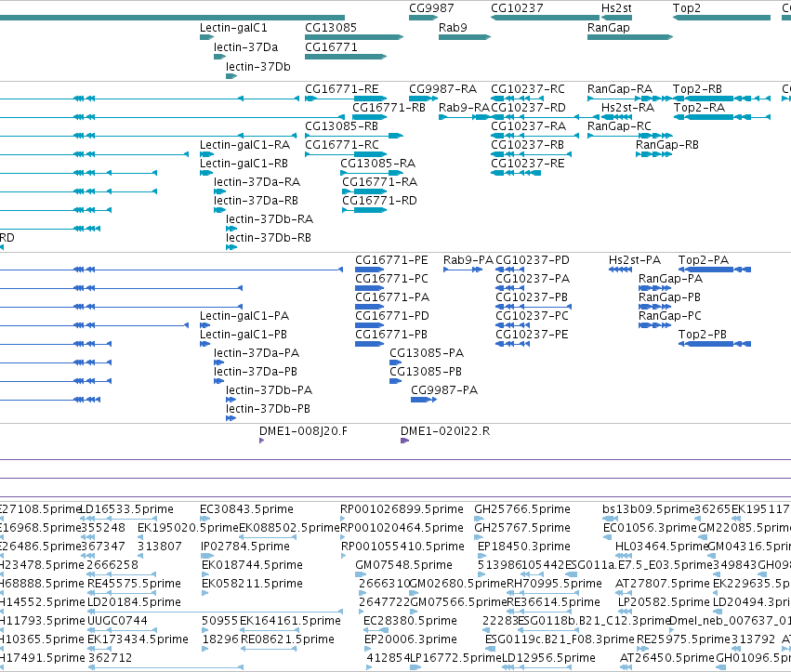Select the EP20006.3prime EST label
791x672 pixels.
click(411, 639)
